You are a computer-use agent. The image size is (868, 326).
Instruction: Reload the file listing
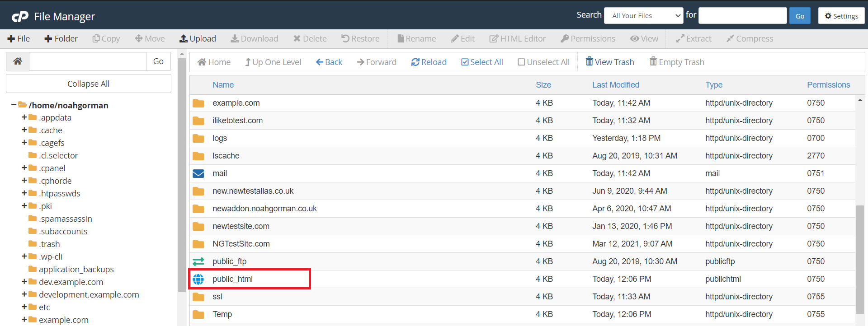tap(429, 62)
